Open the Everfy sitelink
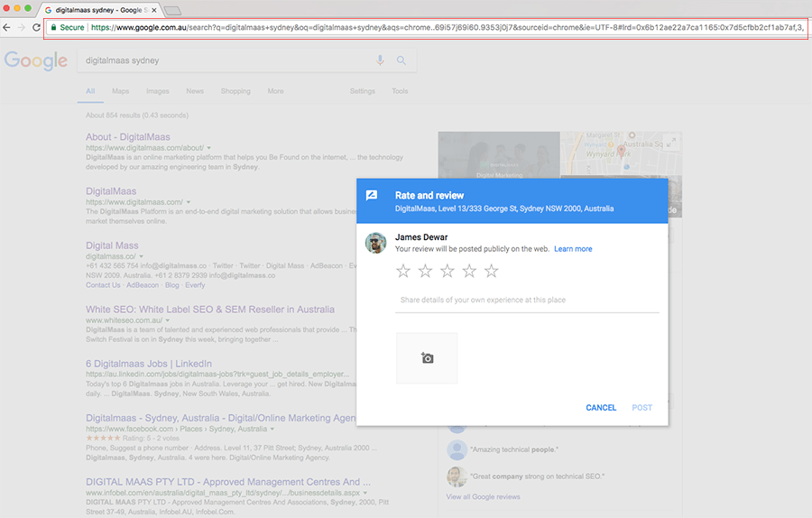This screenshot has height=518, width=812. (195, 285)
